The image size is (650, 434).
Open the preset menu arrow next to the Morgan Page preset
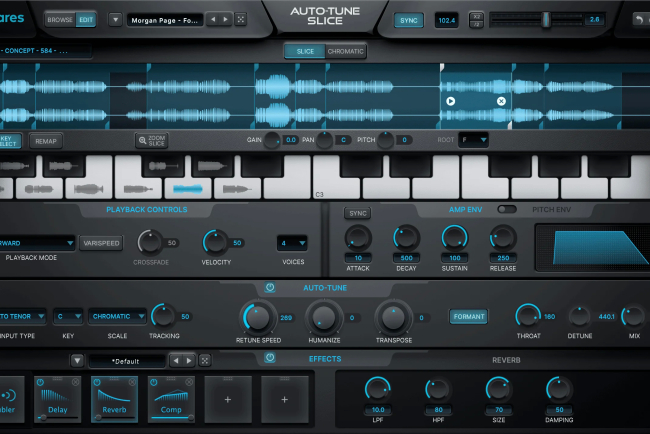(x=115, y=19)
